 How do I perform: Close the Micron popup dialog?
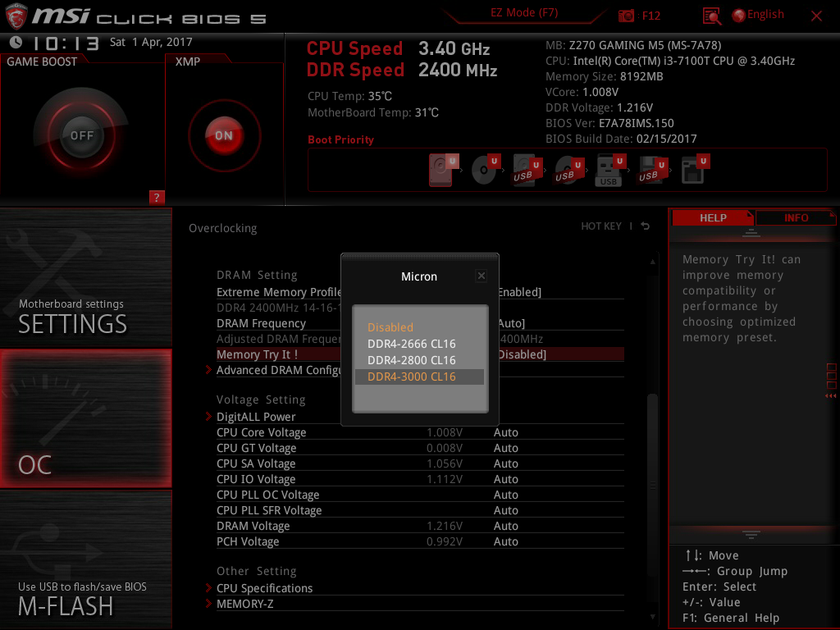point(481,276)
